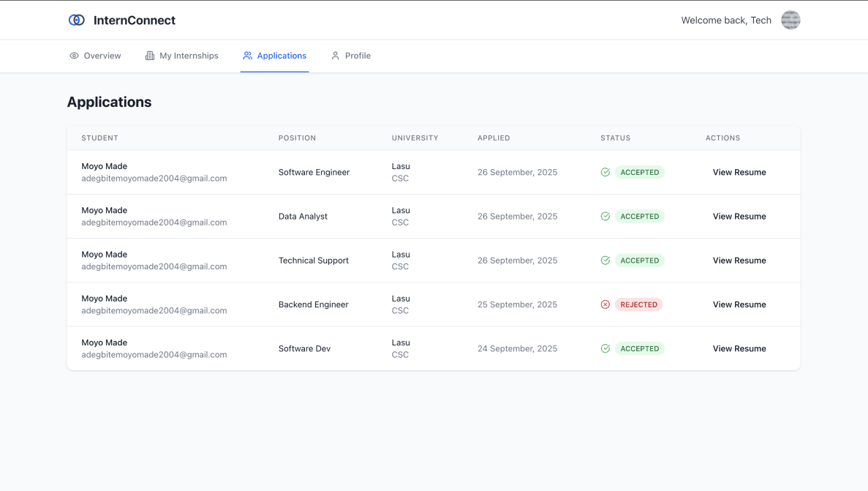Open the My Internships tab
This screenshot has height=491, width=868.
(181, 56)
